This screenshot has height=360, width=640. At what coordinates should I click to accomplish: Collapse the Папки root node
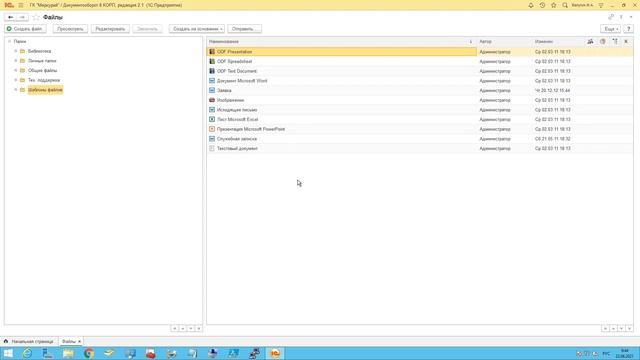(9, 41)
